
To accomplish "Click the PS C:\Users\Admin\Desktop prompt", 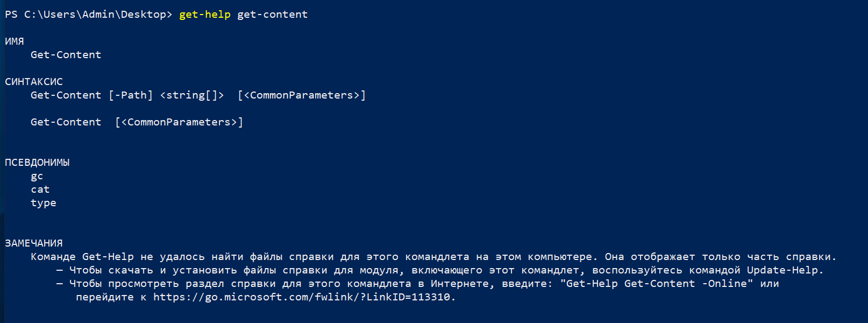I will click(x=88, y=15).
